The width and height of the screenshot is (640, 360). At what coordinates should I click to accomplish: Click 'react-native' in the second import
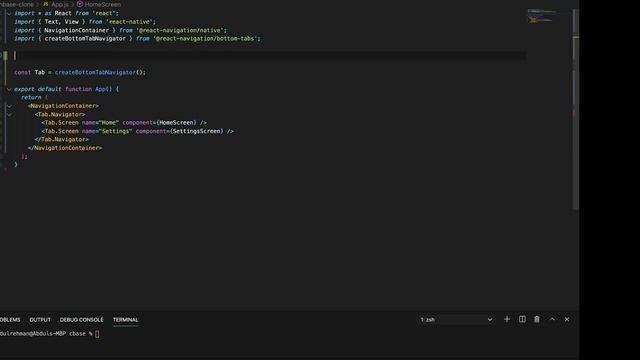click(x=129, y=22)
